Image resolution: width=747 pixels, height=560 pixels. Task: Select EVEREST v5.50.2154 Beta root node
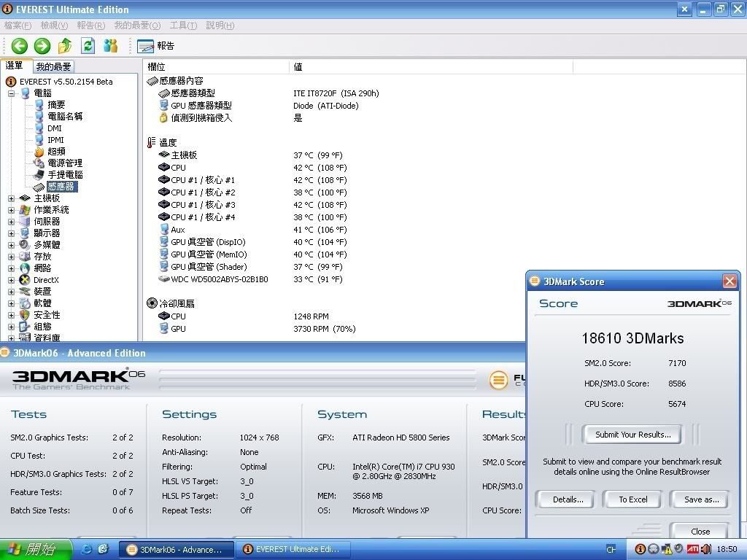click(66, 82)
